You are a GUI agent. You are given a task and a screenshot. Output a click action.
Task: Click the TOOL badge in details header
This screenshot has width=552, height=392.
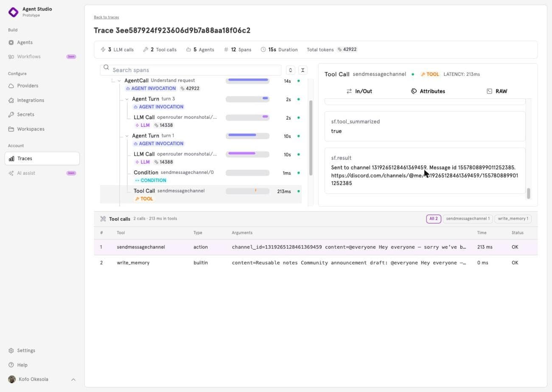click(430, 74)
